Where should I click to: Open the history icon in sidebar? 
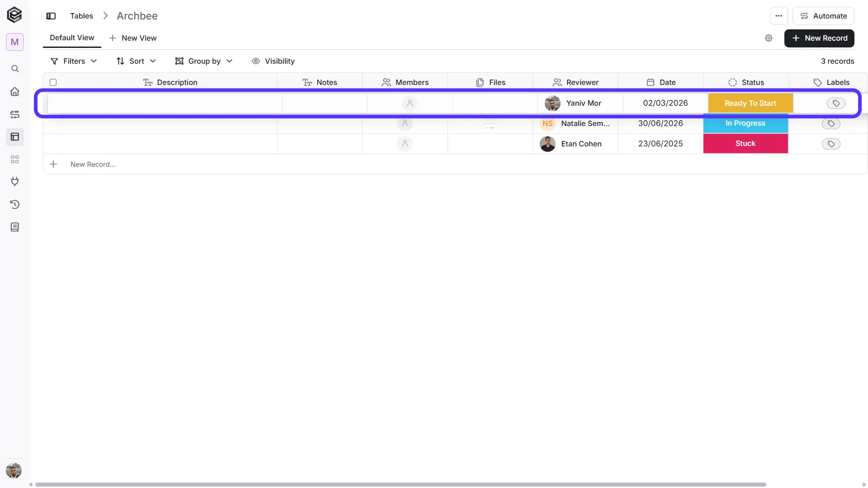click(x=15, y=204)
